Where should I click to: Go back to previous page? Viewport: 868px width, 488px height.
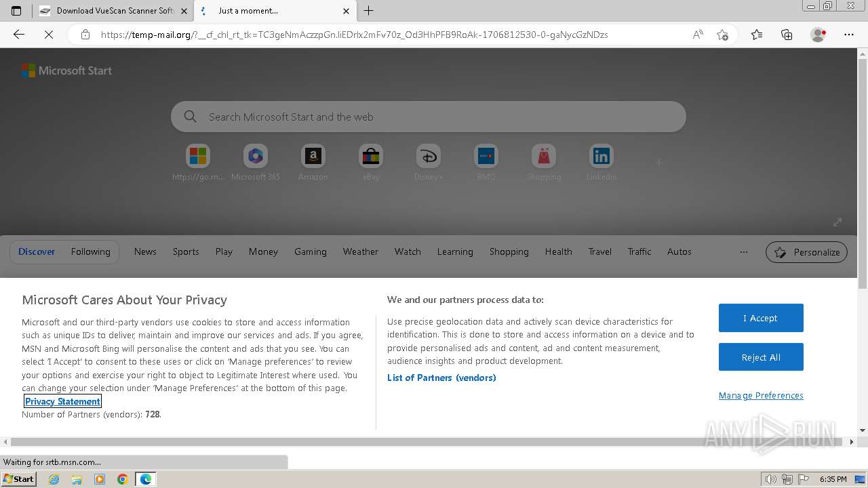pos(19,35)
